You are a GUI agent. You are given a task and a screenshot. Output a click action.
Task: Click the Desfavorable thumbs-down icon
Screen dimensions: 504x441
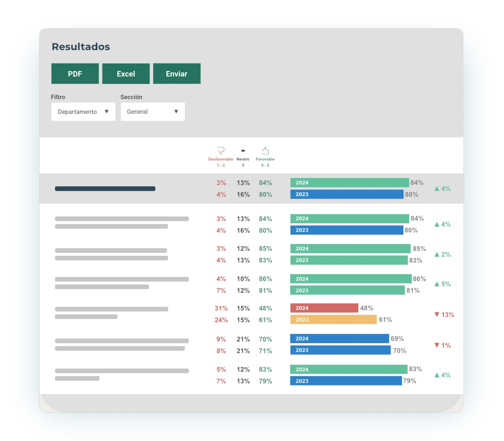(221, 150)
